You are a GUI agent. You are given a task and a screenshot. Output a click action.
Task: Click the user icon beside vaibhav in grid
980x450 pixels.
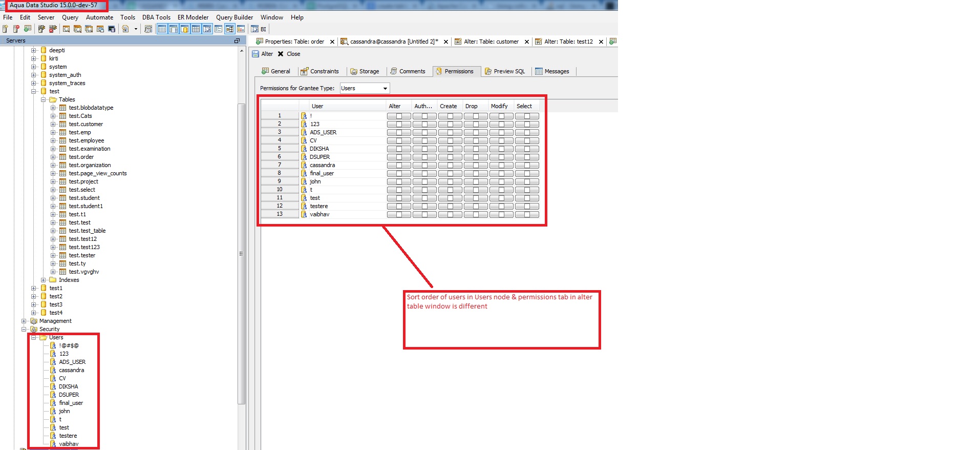coord(304,214)
